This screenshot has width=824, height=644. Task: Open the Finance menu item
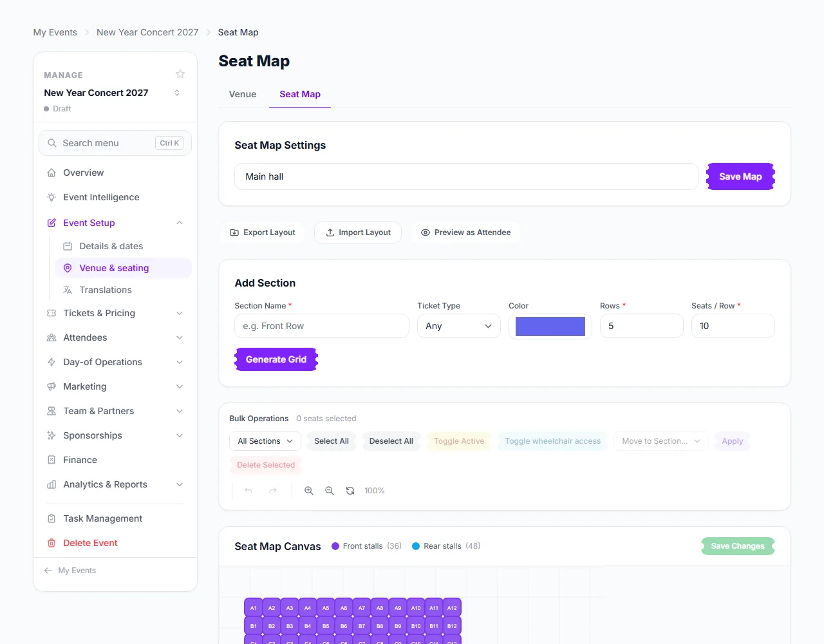coord(115,460)
